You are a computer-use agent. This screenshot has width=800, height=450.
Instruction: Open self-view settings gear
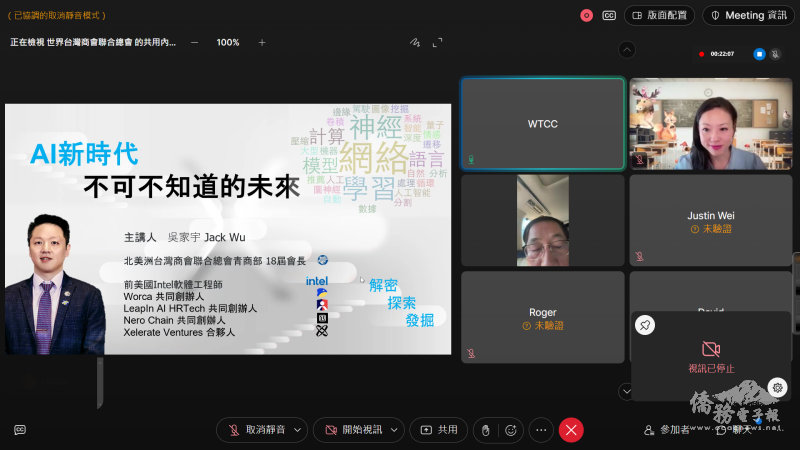[777, 387]
